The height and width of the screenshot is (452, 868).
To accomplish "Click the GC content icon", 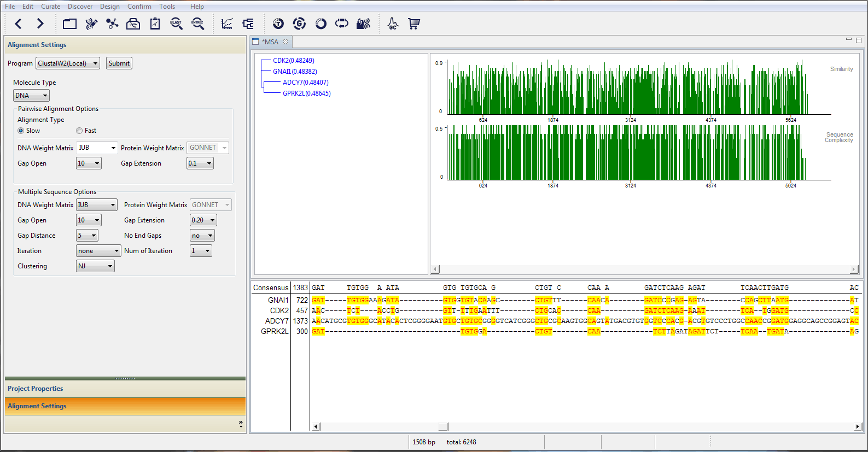I will [x=393, y=24].
